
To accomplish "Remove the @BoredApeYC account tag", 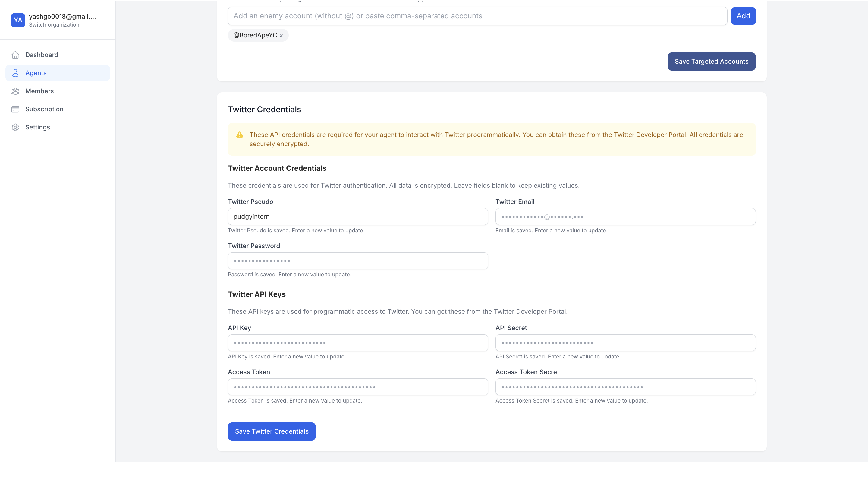I will pyautogui.click(x=281, y=36).
